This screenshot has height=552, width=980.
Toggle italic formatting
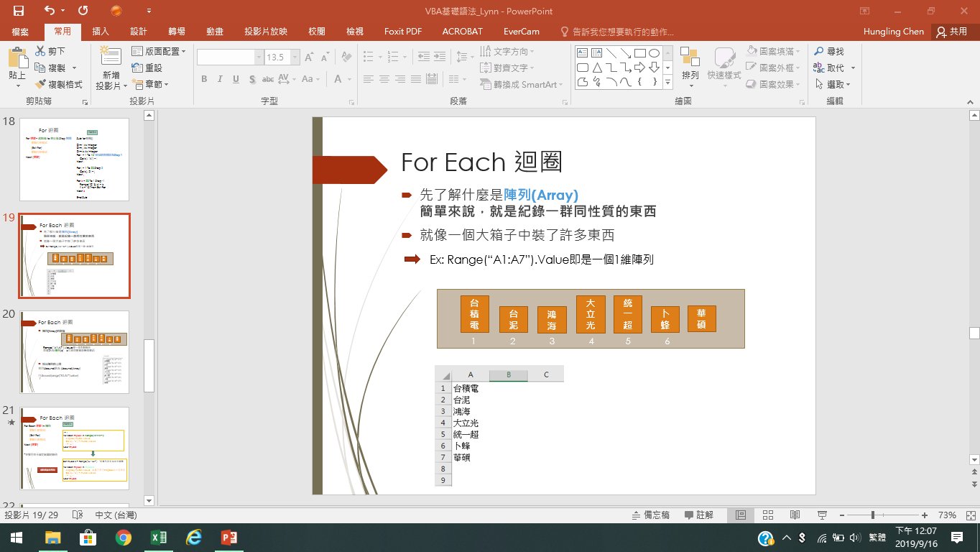point(221,79)
